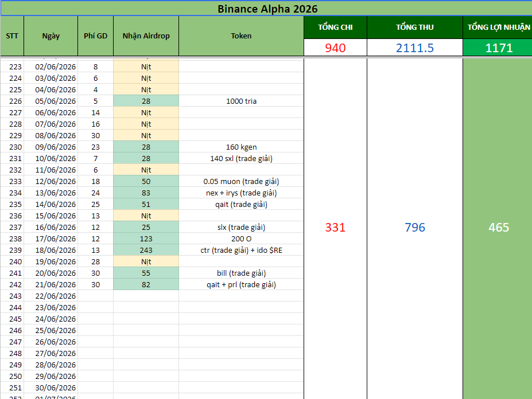Click the Ngày column header

51,36
